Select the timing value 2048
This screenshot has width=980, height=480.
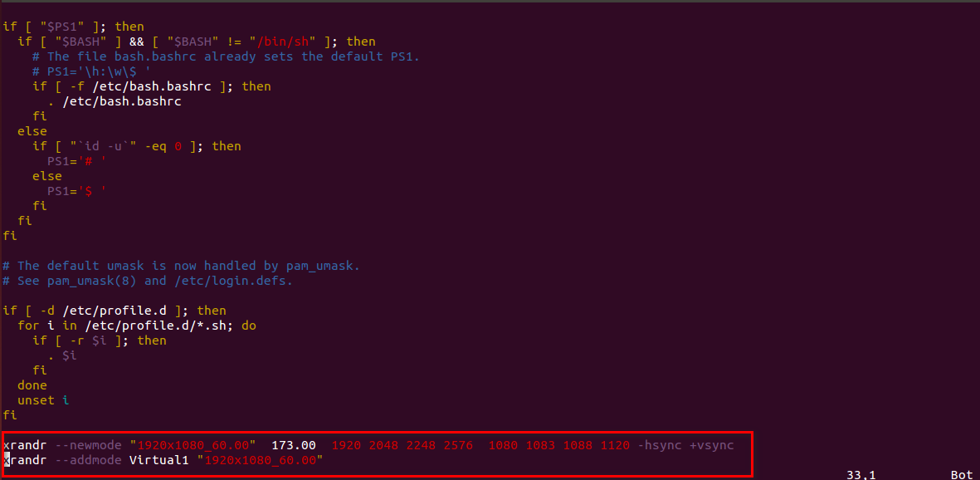(x=383, y=444)
